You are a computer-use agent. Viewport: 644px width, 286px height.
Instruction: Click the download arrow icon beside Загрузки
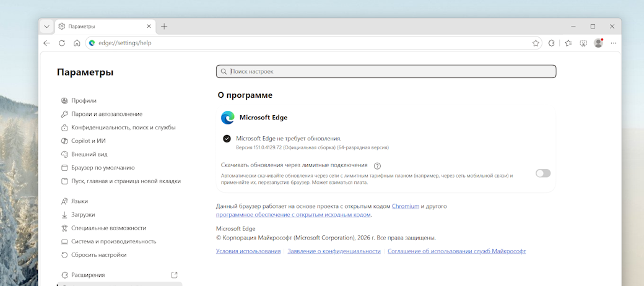[64, 215]
